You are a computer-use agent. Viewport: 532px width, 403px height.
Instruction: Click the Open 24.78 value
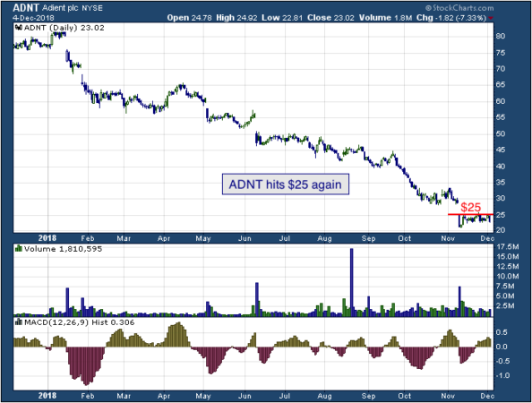click(189, 18)
